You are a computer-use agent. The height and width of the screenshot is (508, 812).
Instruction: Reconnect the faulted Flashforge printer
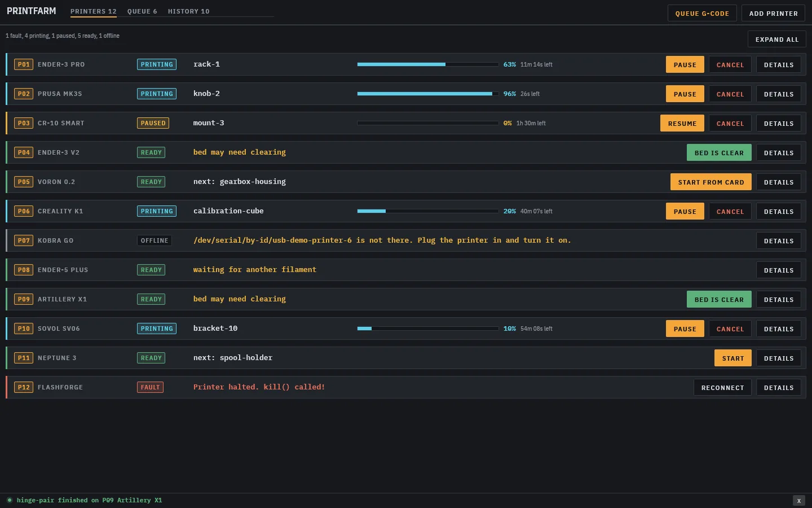coord(722,388)
